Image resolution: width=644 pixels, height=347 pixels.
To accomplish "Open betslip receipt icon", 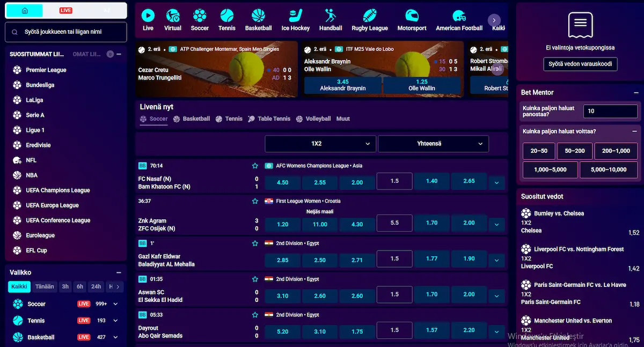I will click(580, 24).
